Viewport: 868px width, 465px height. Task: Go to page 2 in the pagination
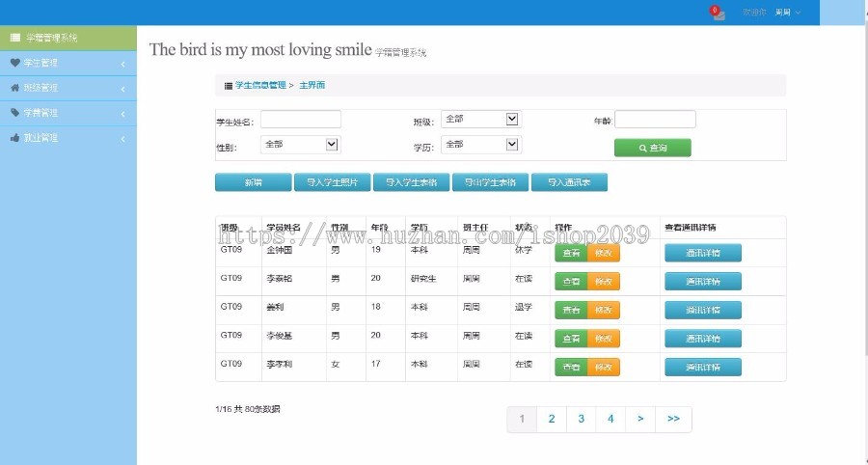(x=552, y=419)
